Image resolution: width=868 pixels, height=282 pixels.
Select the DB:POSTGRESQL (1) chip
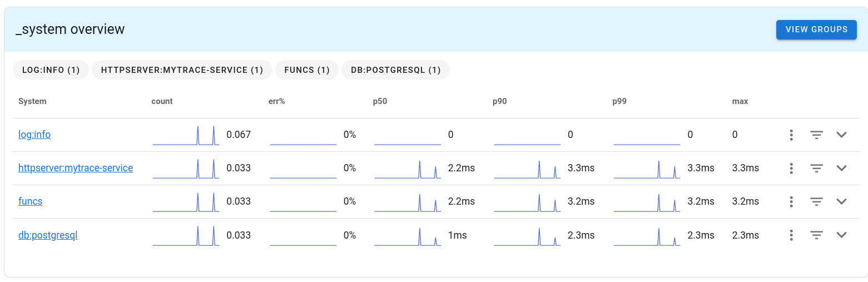point(395,70)
